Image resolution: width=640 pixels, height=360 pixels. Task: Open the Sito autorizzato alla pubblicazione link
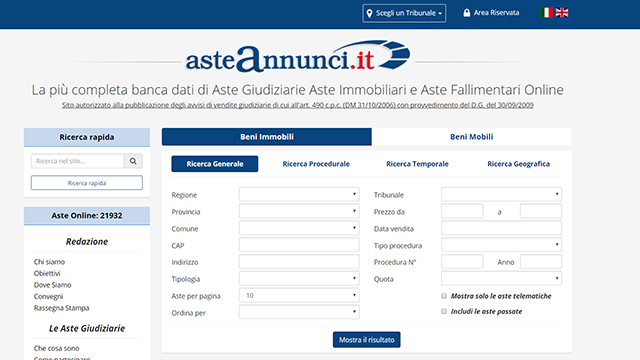pos(298,105)
